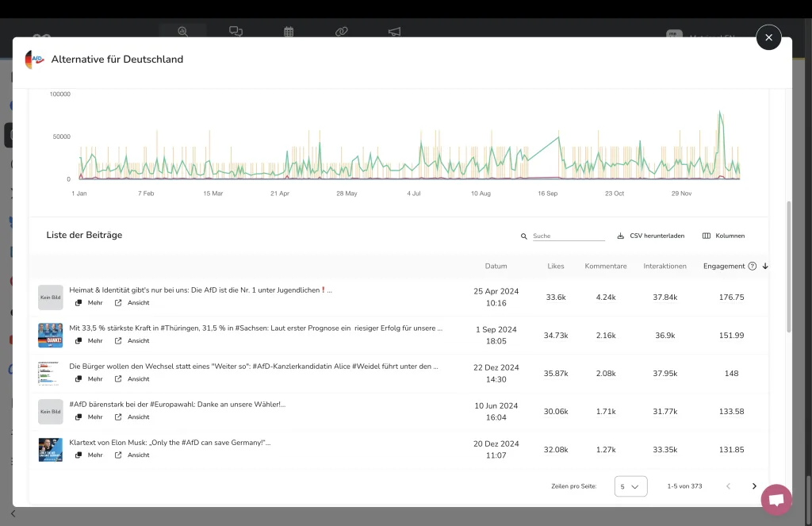Sort by the Likes column header

click(x=556, y=266)
